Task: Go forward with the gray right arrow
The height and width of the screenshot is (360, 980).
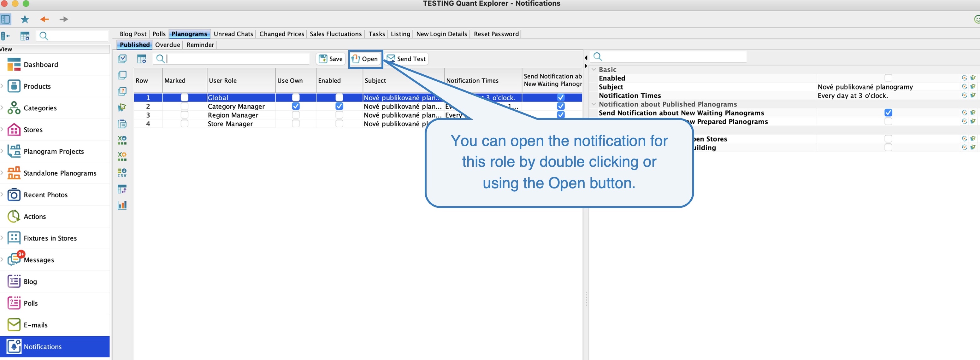Action: coord(63,20)
